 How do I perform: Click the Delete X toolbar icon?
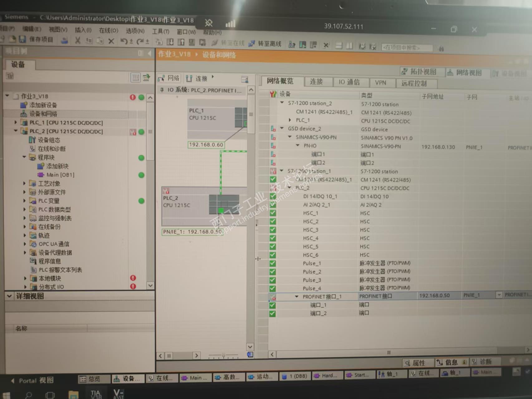click(111, 41)
